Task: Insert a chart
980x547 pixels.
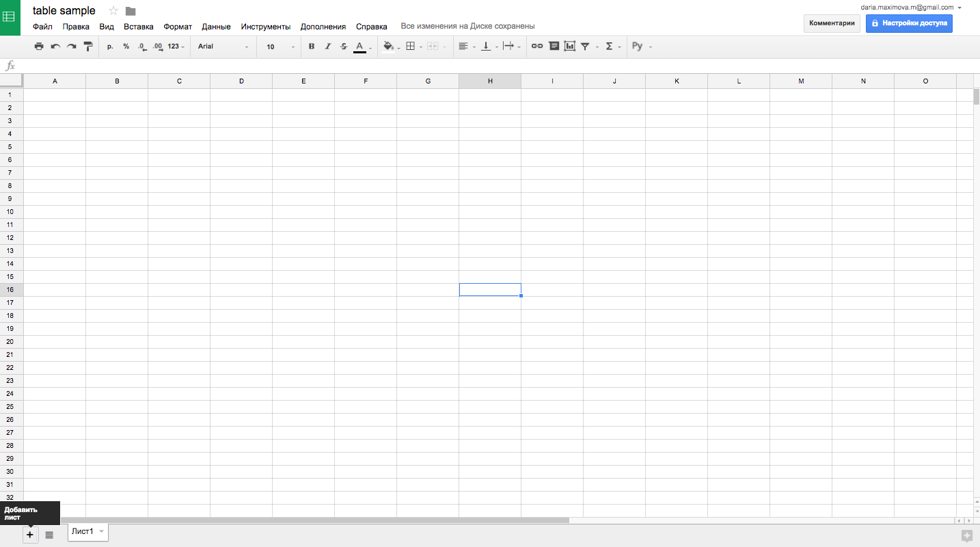Action: point(569,46)
